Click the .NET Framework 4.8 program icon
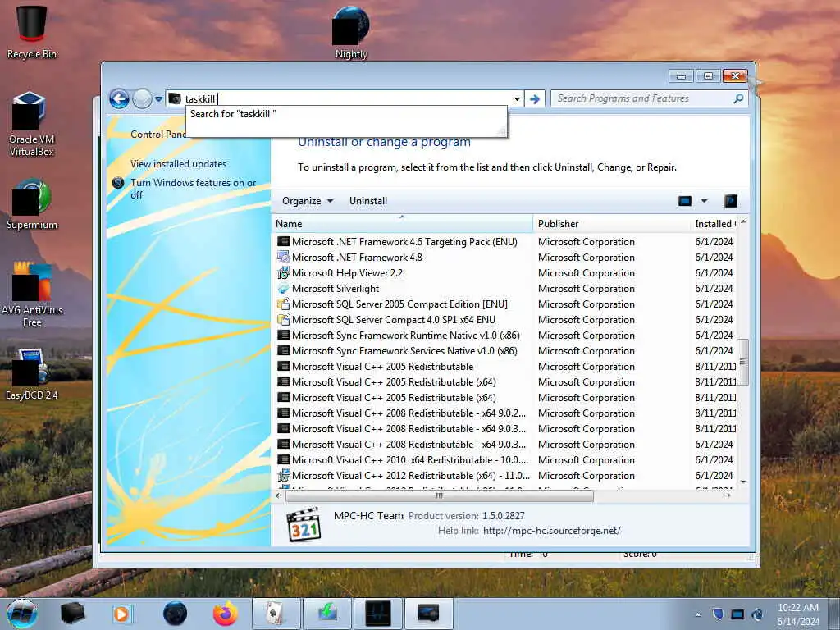The height and width of the screenshot is (630, 840). tap(283, 257)
